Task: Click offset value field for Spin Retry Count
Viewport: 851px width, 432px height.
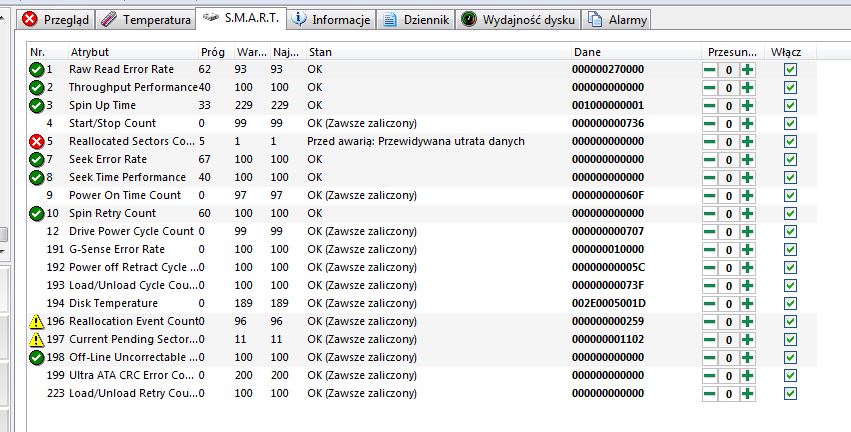Action: pyautogui.click(x=728, y=214)
